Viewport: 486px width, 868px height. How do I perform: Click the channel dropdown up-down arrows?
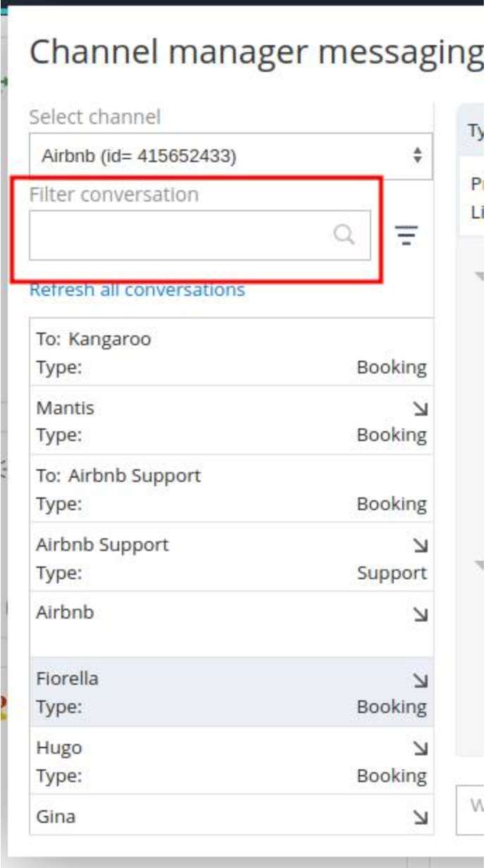pyautogui.click(x=418, y=156)
